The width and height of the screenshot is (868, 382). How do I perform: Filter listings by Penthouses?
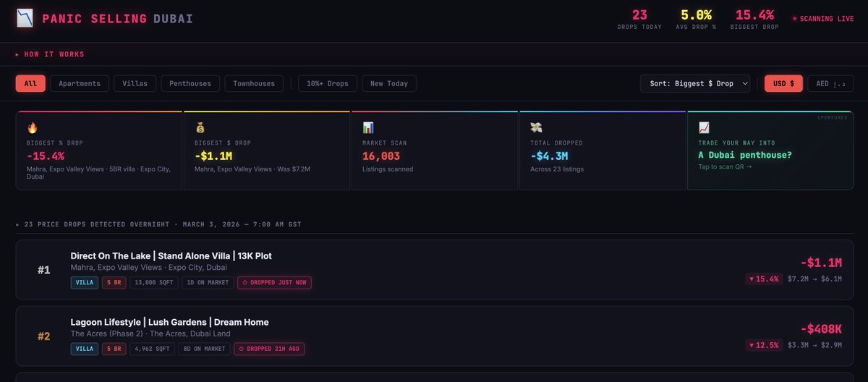pyautogui.click(x=190, y=83)
